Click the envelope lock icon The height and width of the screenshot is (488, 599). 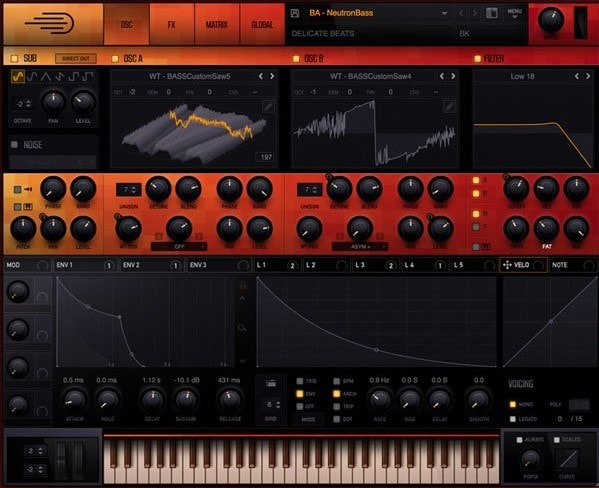[242, 285]
